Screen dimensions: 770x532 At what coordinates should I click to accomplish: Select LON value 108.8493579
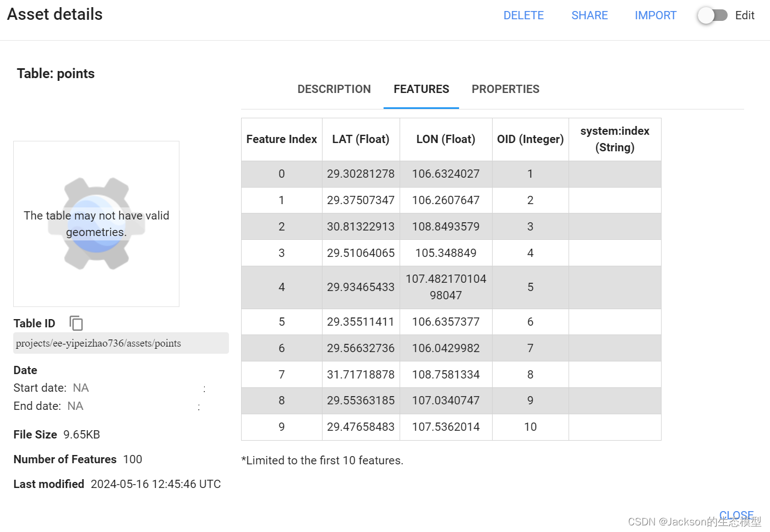[446, 227]
